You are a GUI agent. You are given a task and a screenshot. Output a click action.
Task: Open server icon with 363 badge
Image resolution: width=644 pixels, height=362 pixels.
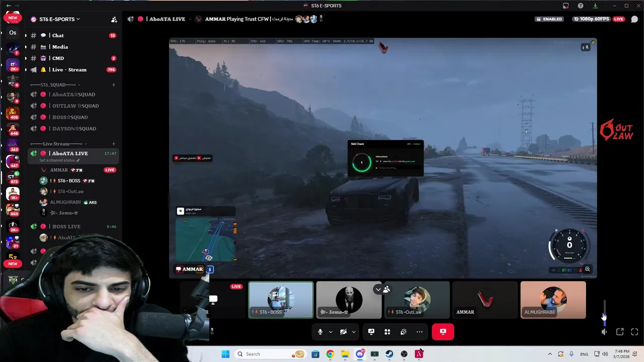pyautogui.click(x=13, y=146)
